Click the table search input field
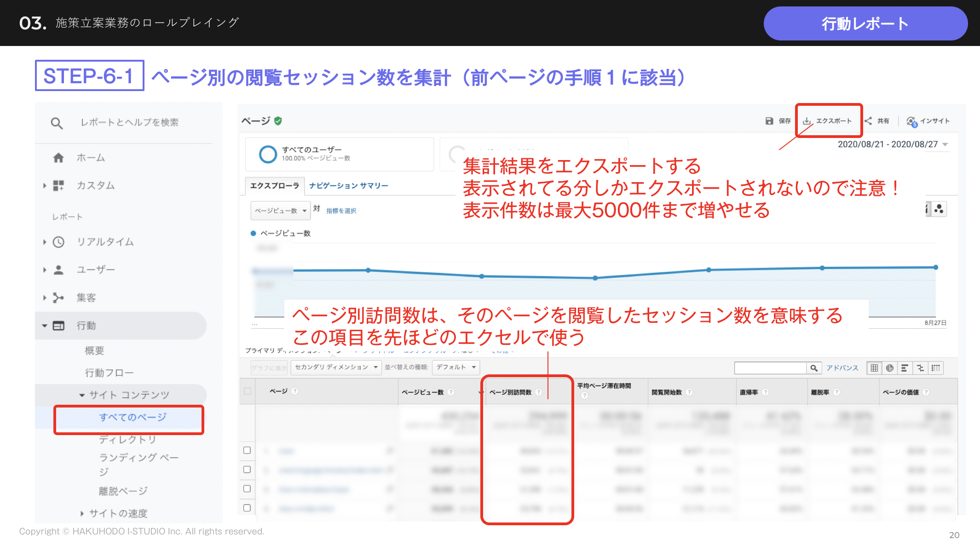 [x=770, y=368]
